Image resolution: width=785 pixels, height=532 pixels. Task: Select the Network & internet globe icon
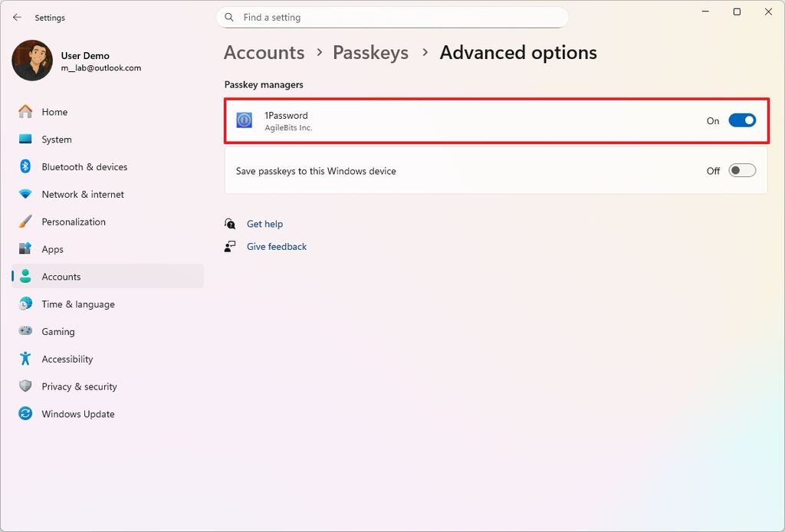pos(26,194)
